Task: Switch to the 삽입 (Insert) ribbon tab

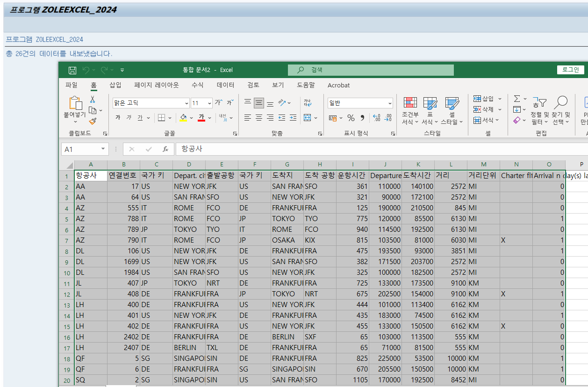Action: tap(115, 85)
